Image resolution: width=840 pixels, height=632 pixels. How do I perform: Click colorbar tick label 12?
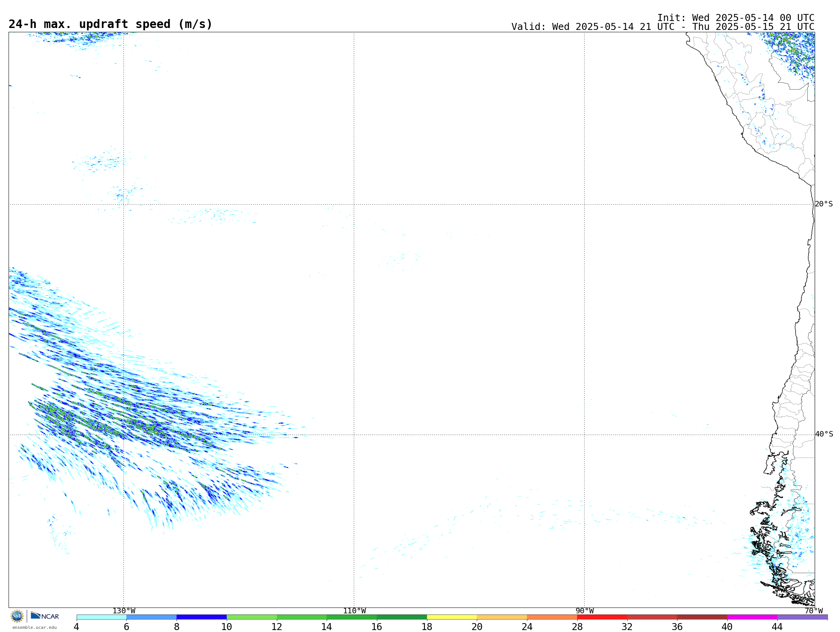[x=277, y=627]
